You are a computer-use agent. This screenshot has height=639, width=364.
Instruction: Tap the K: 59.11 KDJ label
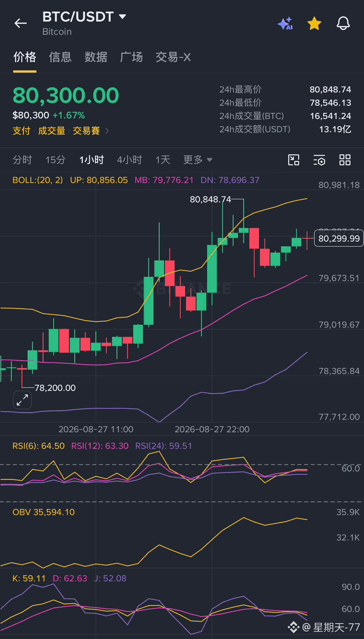point(29,578)
